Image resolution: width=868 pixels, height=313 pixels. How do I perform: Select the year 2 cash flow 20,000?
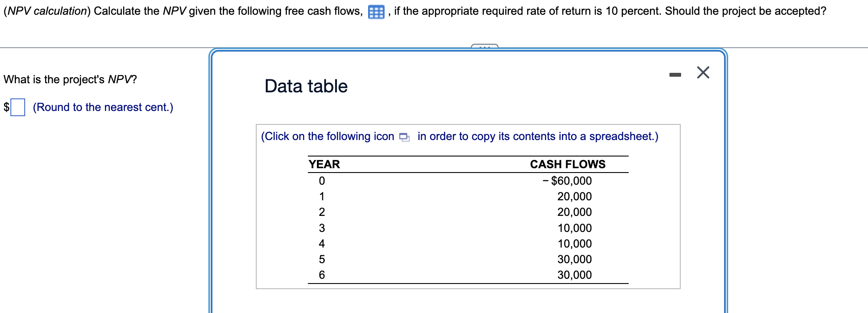click(x=574, y=212)
